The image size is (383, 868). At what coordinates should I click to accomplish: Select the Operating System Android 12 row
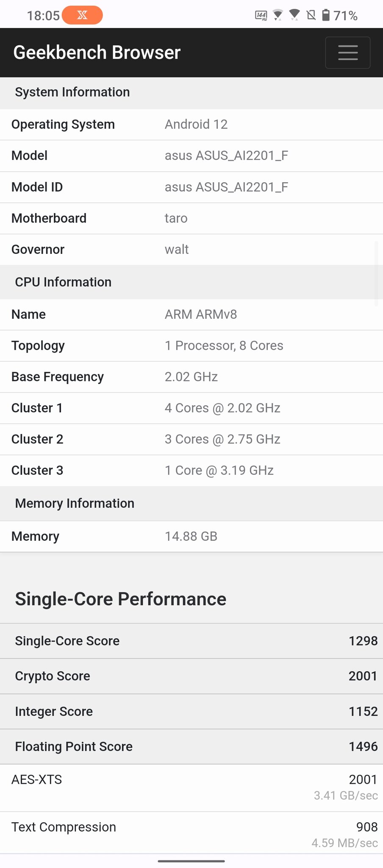191,125
